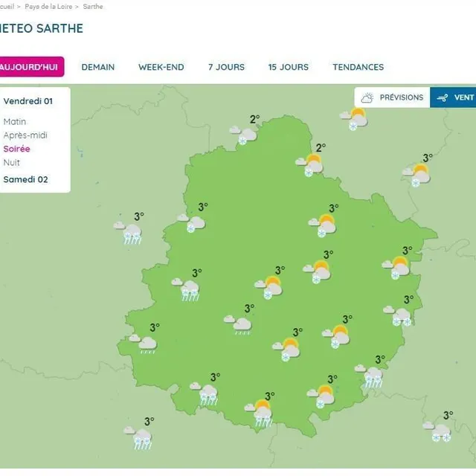This screenshot has height=476, width=476.
Task: Click light rain cloud icon at southwest edge
Action: (144, 344)
